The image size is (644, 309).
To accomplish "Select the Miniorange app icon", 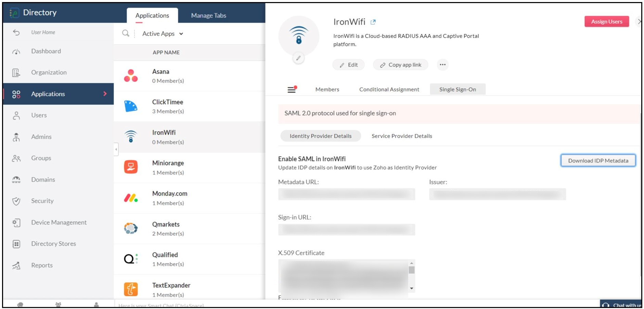I will click(131, 167).
